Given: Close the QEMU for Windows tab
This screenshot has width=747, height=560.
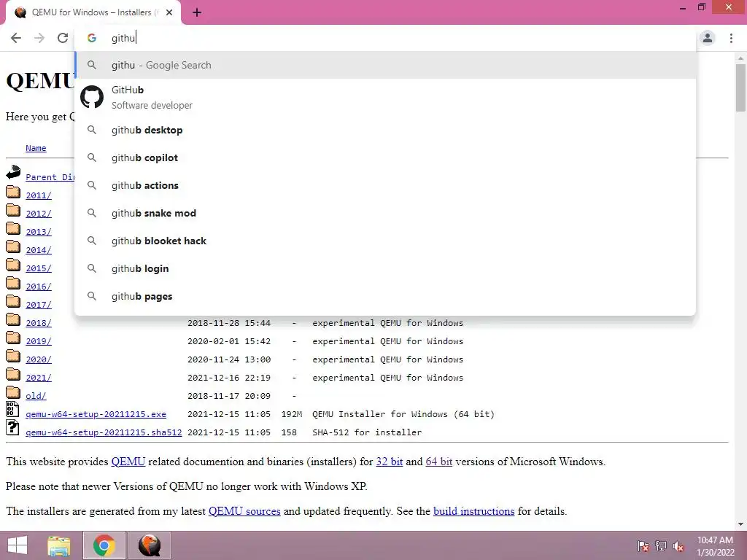Looking at the screenshot, I should (169, 12).
